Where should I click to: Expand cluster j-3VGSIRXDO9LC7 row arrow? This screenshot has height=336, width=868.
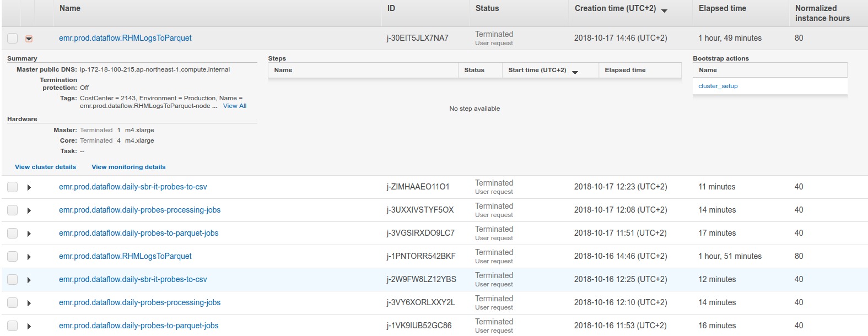[29, 234]
